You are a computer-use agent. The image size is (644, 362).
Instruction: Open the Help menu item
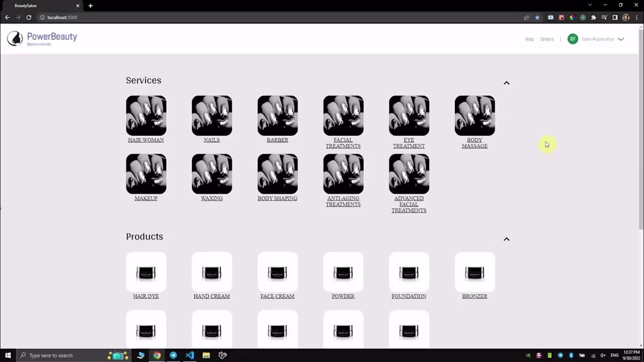tap(529, 39)
